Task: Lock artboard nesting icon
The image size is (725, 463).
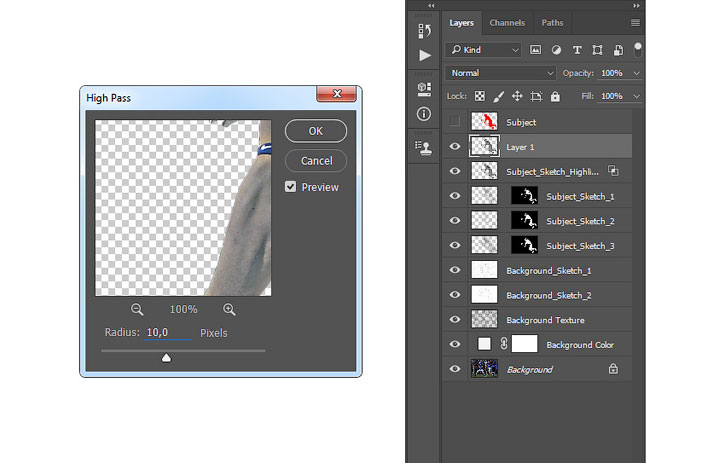Action: 536,96
